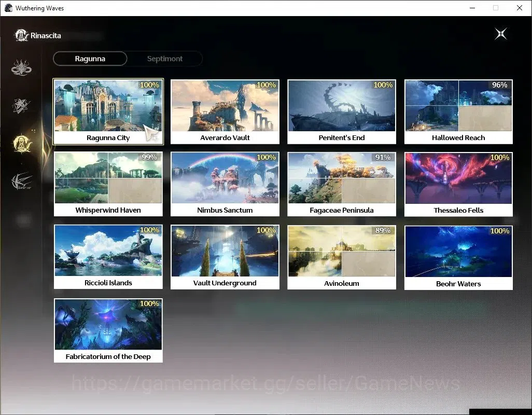Open the Nimbus Sanctum area card

(225, 184)
